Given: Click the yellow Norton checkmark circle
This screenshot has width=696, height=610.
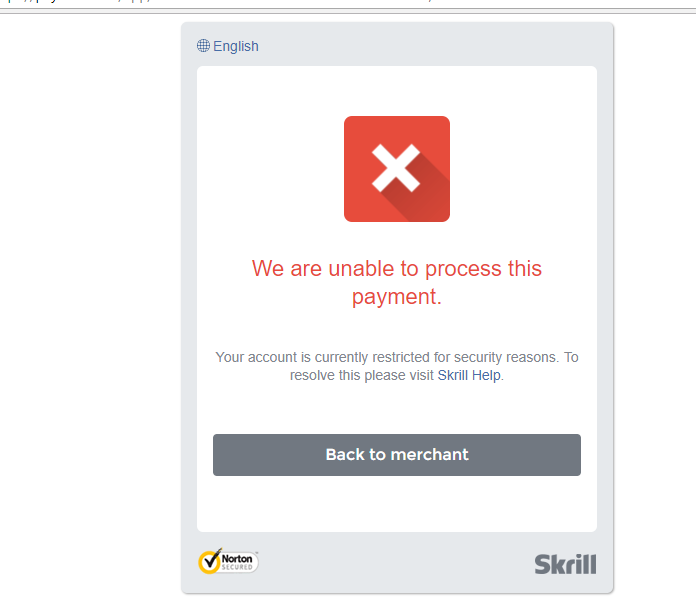Looking at the screenshot, I should (210, 562).
